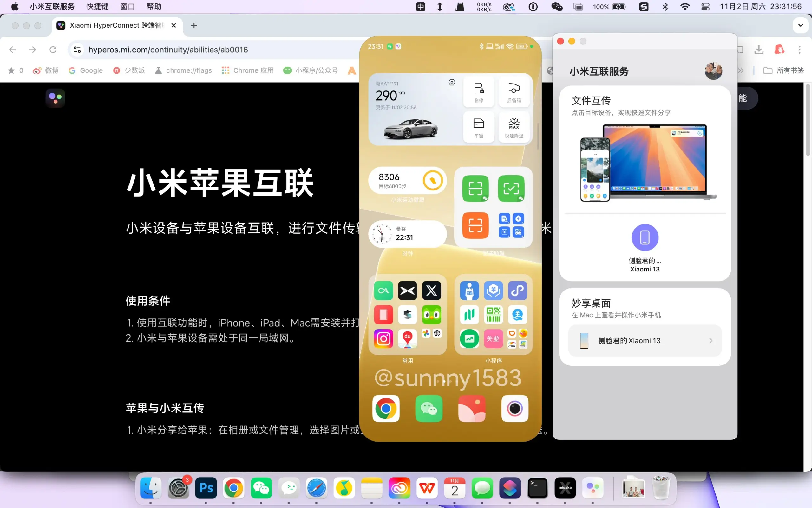Tap 失业 pink mini program icon
Screen dimensions: 812x508
[493, 338]
